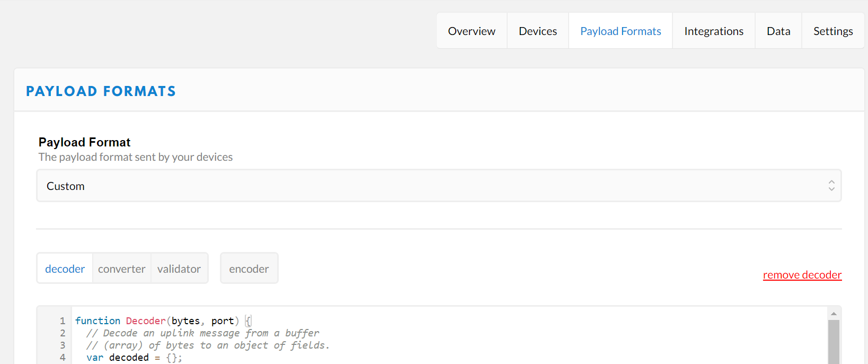Go to the Integrations tab
This screenshot has width=868, height=364.
[x=713, y=31]
